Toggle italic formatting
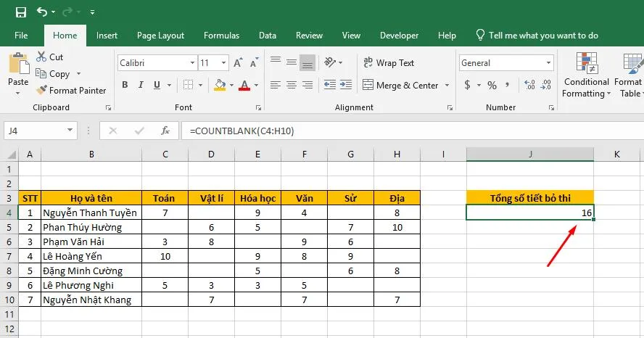Viewport: 644px width, 338px height. tap(141, 85)
